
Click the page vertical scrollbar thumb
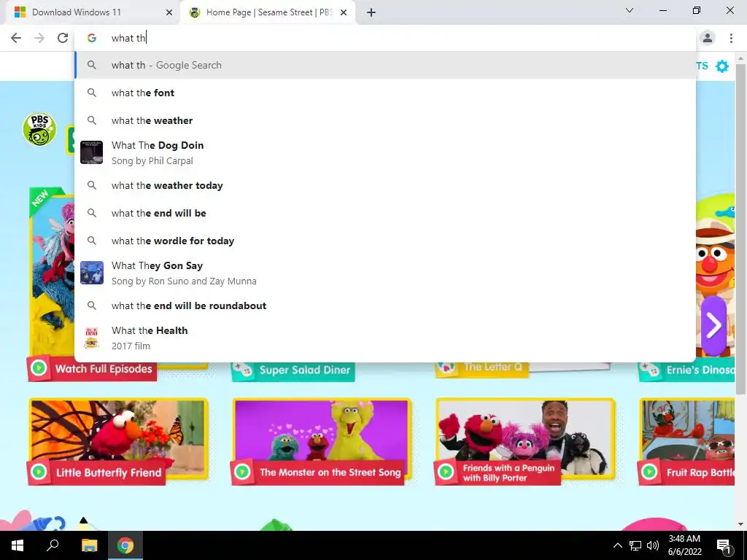pyautogui.click(x=741, y=228)
